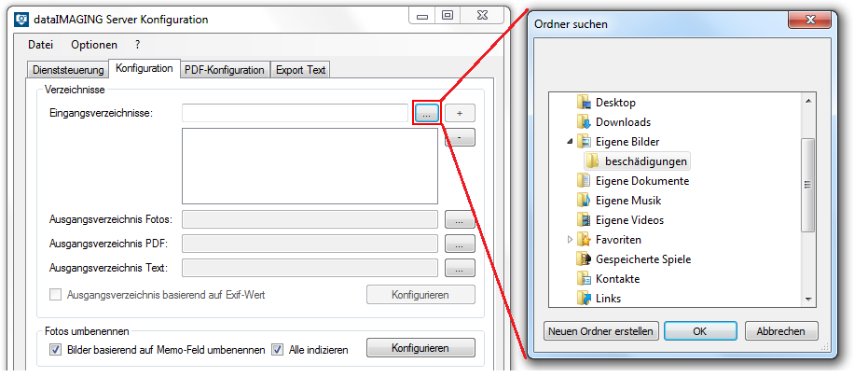The height and width of the screenshot is (377, 868).
Task: Click the folder tree scroll up arrow
Action: coord(808,101)
